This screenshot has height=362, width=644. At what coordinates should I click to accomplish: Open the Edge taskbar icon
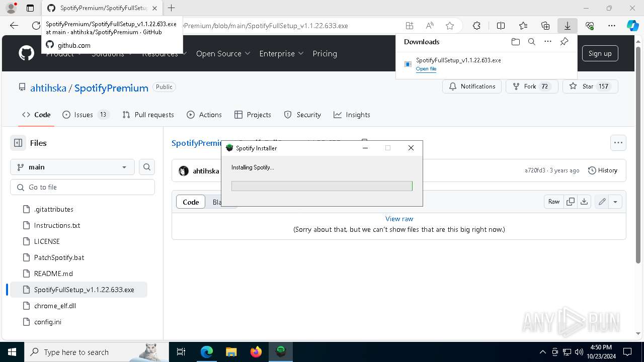(x=207, y=352)
